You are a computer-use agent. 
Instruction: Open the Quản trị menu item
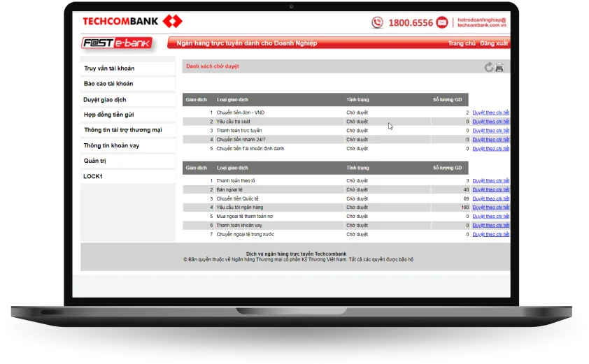point(95,161)
